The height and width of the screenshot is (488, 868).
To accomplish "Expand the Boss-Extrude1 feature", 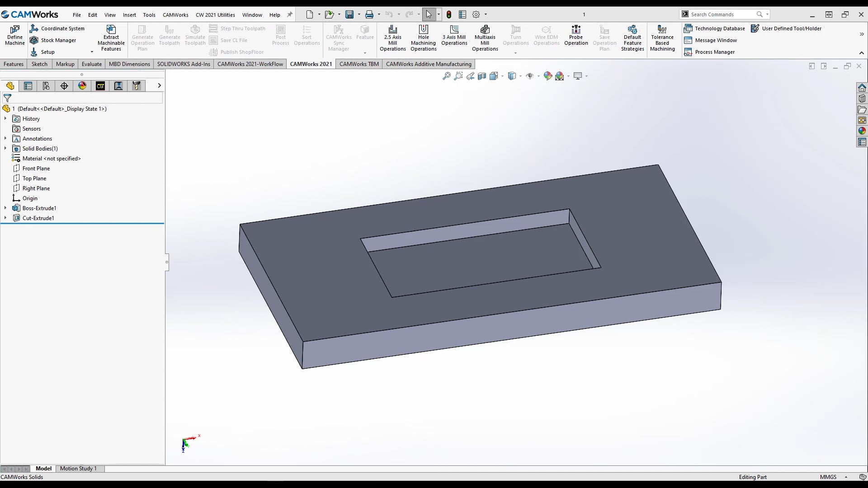I will click(5, 208).
